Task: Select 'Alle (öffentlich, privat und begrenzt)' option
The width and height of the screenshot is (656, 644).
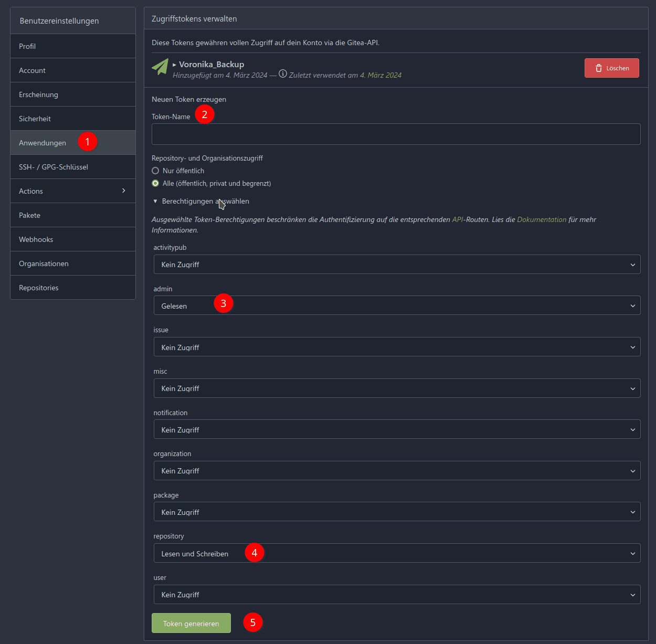Action: [155, 183]
